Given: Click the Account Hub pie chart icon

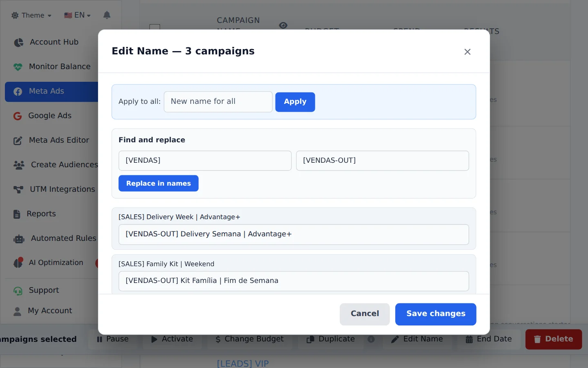Looking at the screenshot, I should point(18,43).
